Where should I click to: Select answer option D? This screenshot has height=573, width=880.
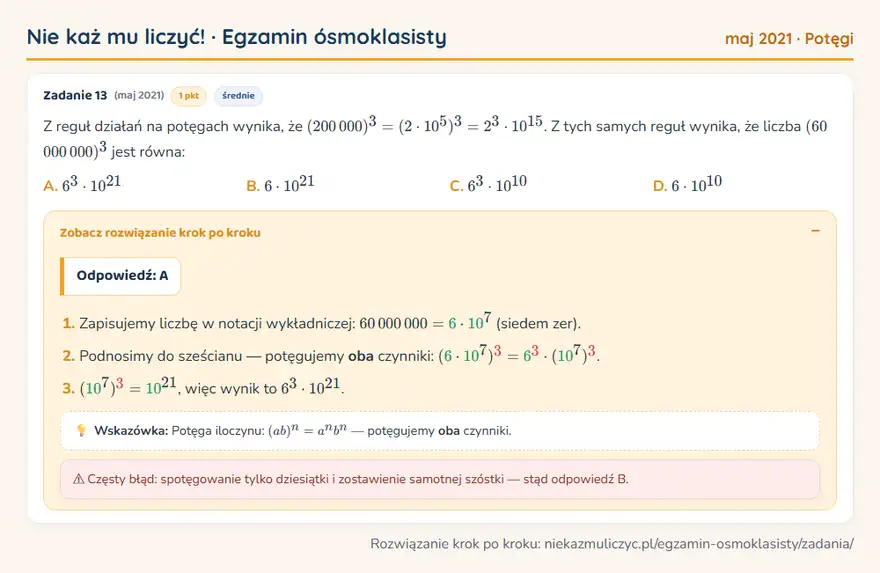click(x=688, y=184)
